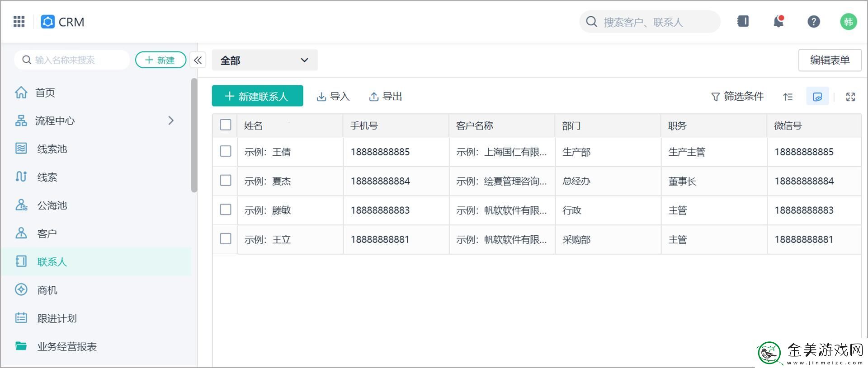Viewport: 868px width, 368px height.
Task: Click the search magnifier in top bar
Action: click(x=592, y=22)
